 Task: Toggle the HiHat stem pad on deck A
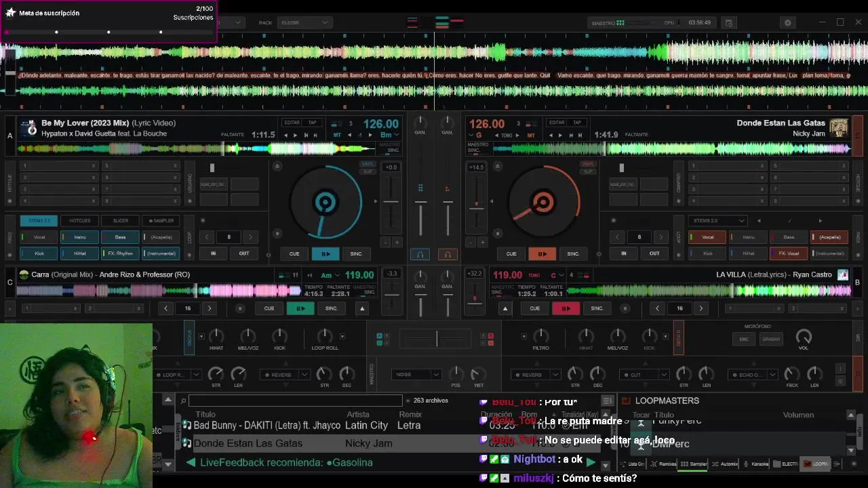79,253
